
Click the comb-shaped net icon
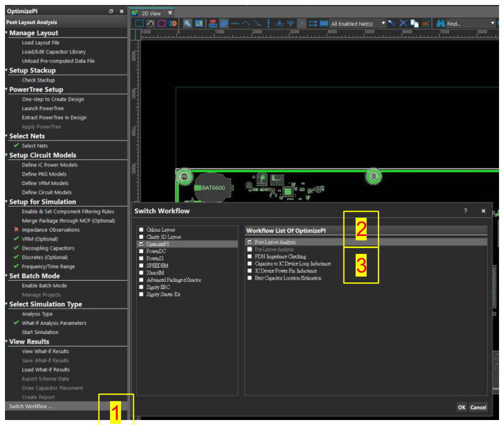coord(324,23)
